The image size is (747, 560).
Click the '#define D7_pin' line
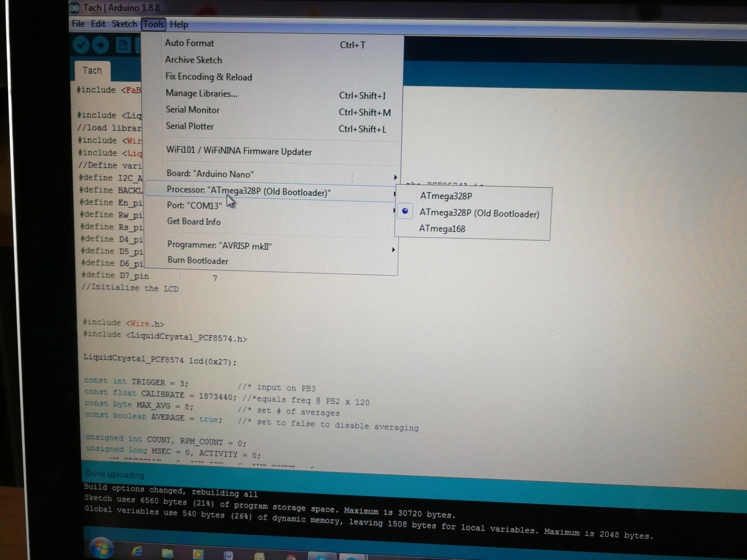(115, 276)
